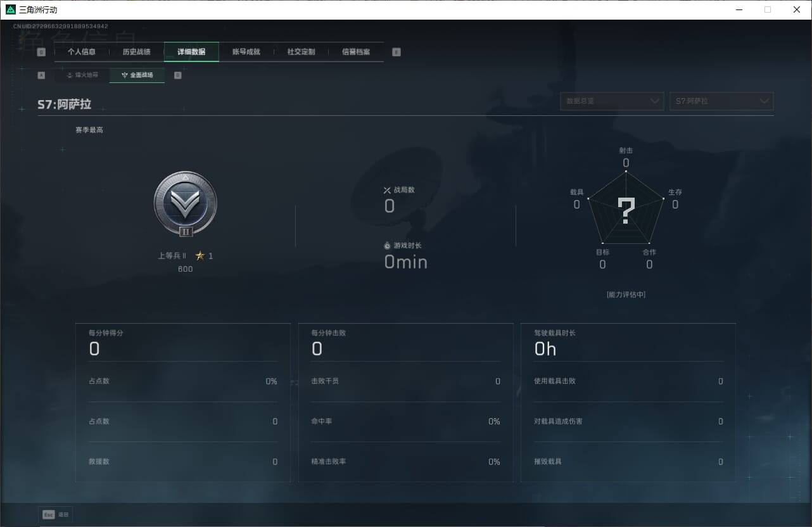
Task: Open the 个人信息 tab
Action: click(82, 52)
